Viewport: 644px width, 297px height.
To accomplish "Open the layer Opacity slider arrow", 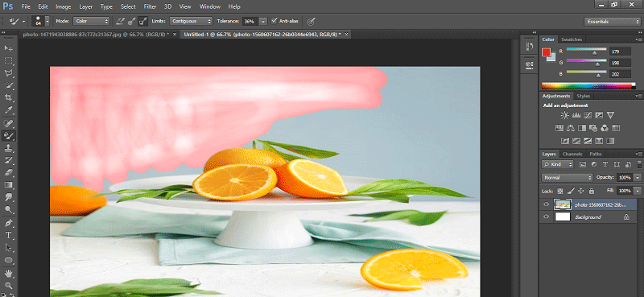I will pos(638,178).
